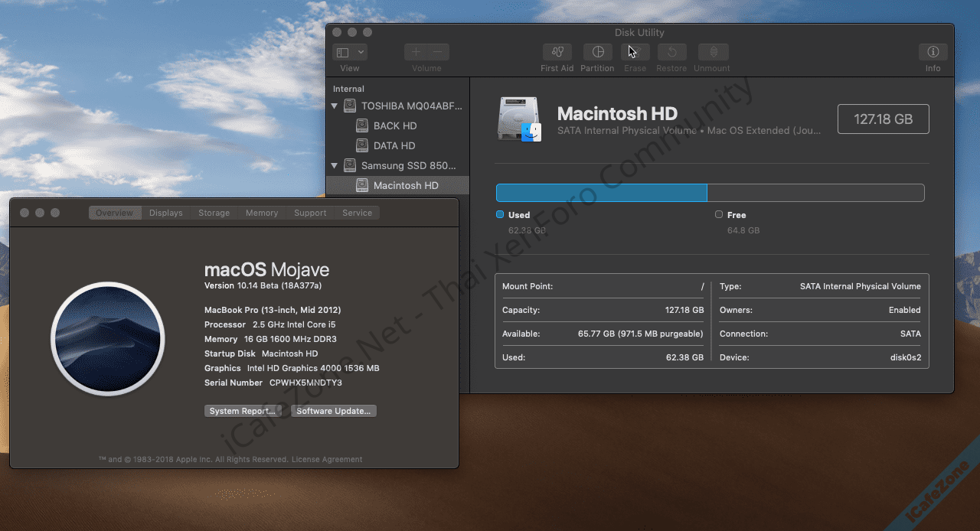Open the Memory tab
This screenshot has width=980, height=531.
click(x=262, y=213)
